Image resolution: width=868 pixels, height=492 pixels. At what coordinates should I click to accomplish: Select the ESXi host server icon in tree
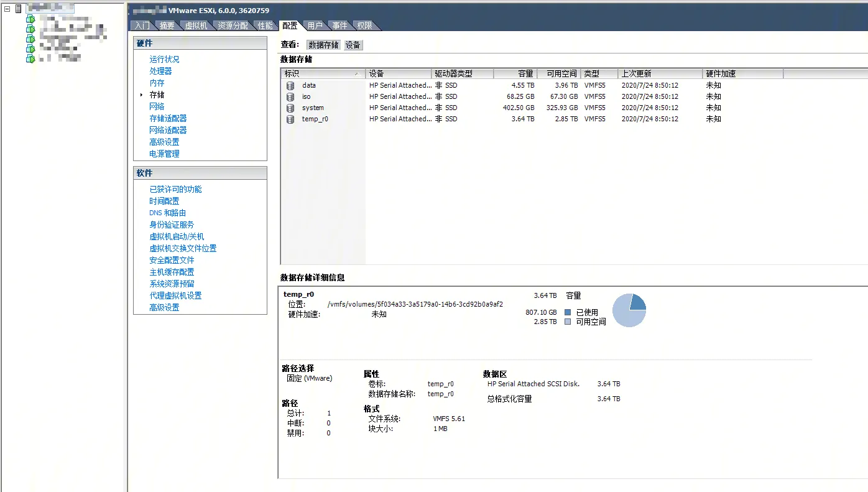coord(18,9)
